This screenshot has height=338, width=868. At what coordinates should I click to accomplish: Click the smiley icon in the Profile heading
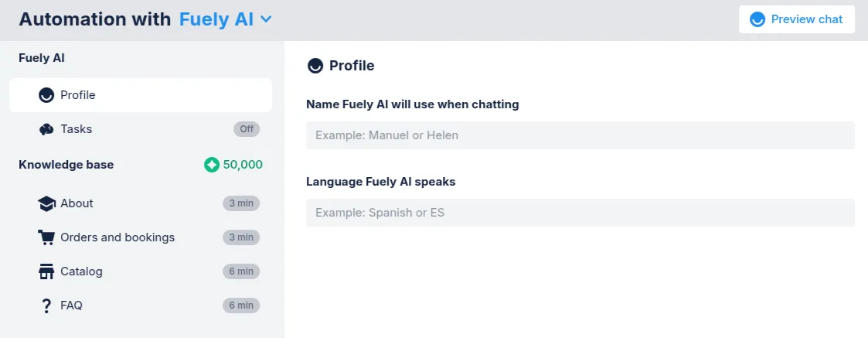(315, 66)
